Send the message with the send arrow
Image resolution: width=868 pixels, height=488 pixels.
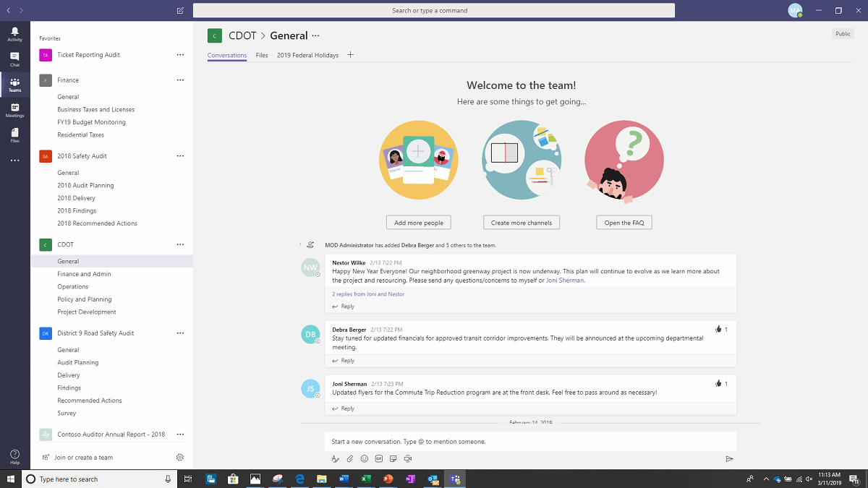[729, 458]
